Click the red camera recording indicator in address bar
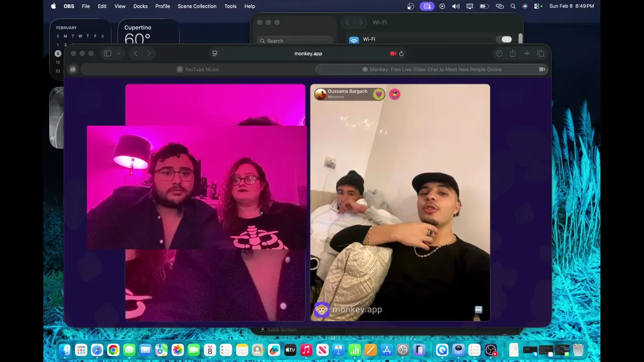Viewport: 644px width, 362px height. click(x=393, y=53)
